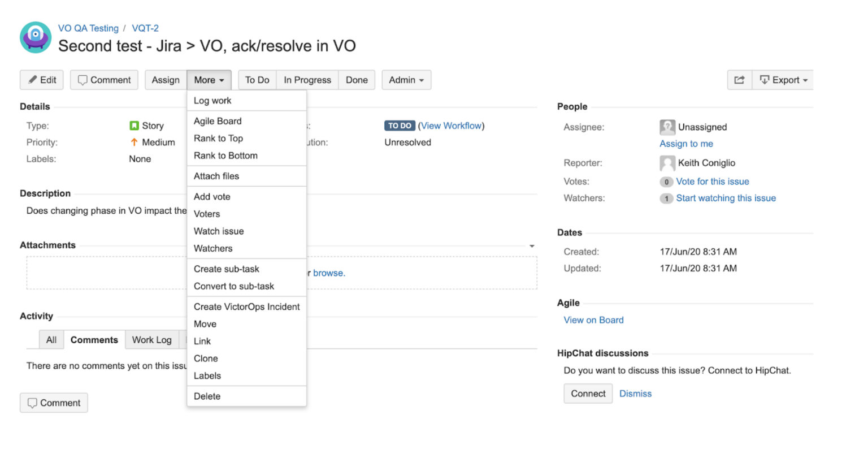Toggle Vote for this issue
Screen dimensions: 868x449
(713, 182)
